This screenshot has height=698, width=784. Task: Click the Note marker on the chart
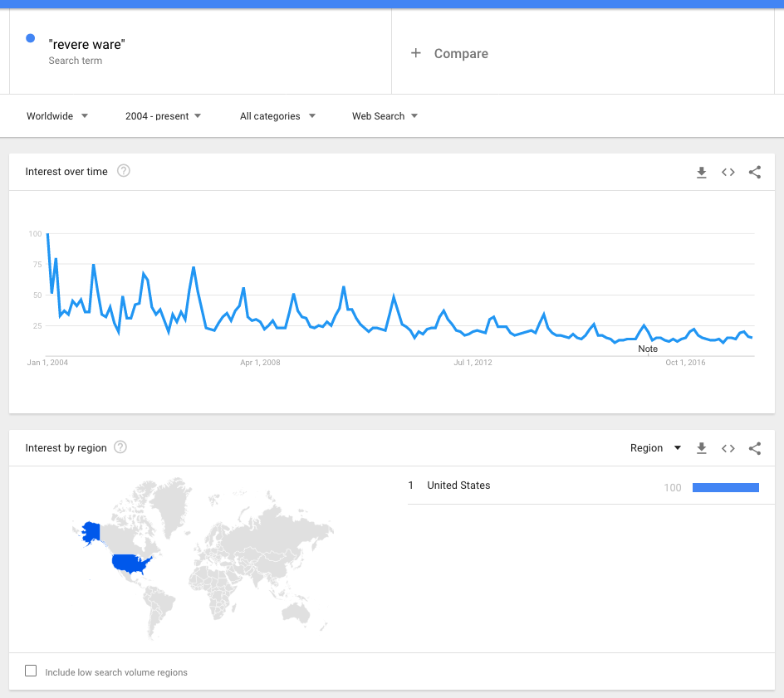click(x=648, y=349)
